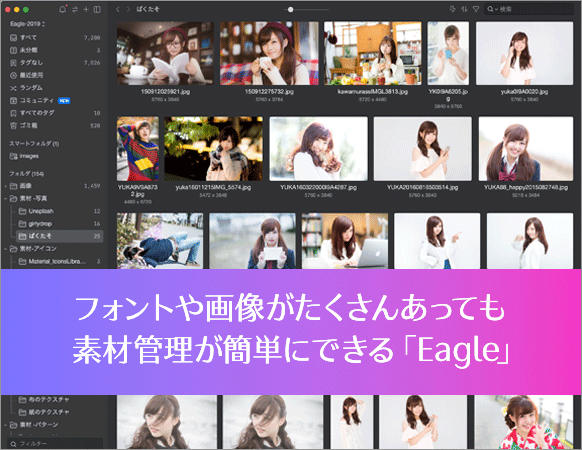Click the plus add icon in sidebar header

tap(86, 9)
